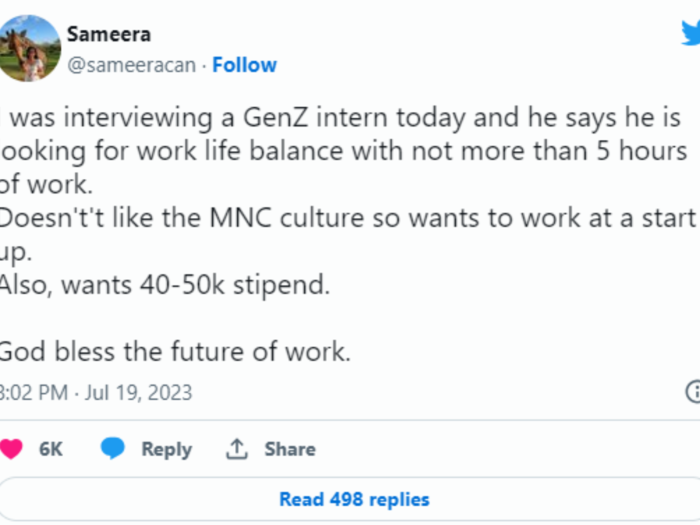Follow the @sameeracan account
This screenshot has height=525, width=700.
pos(245,65)
